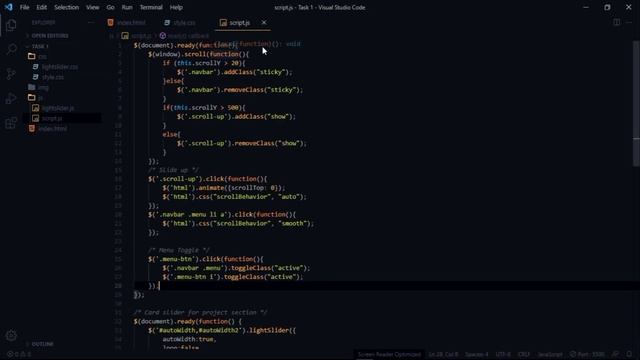Click line number 28 in the gutter
640x360 pixels.
(118, 286)
